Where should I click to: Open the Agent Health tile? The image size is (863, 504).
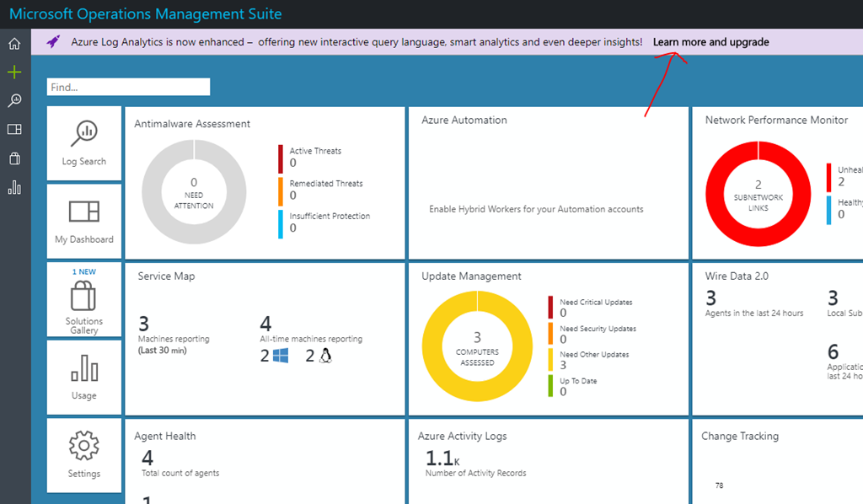coord(265,459)
